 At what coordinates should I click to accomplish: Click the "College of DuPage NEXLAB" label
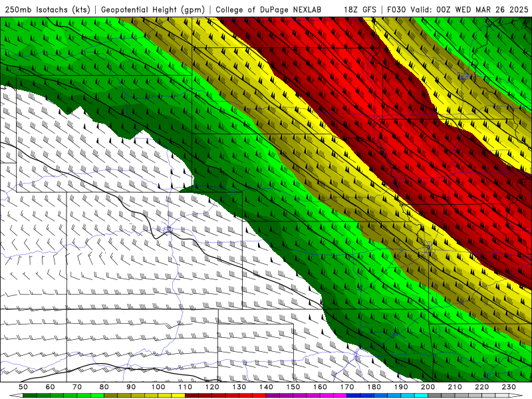269,10
